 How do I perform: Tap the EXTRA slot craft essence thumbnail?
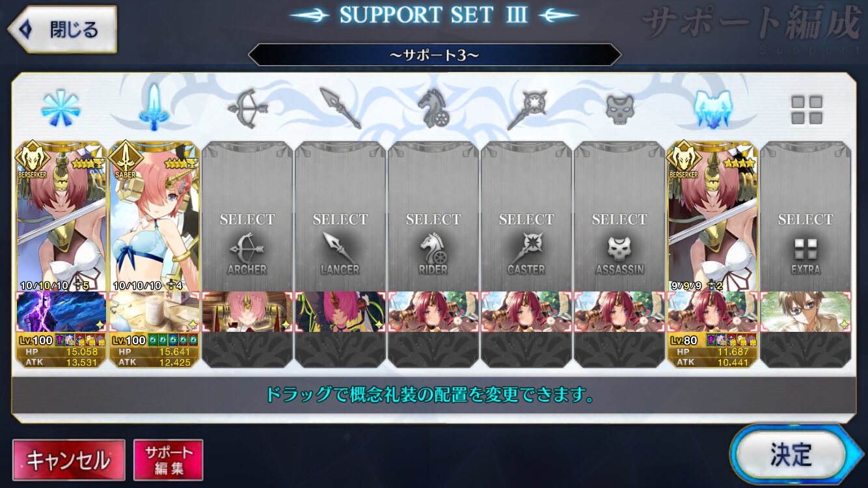coord(806,312)
